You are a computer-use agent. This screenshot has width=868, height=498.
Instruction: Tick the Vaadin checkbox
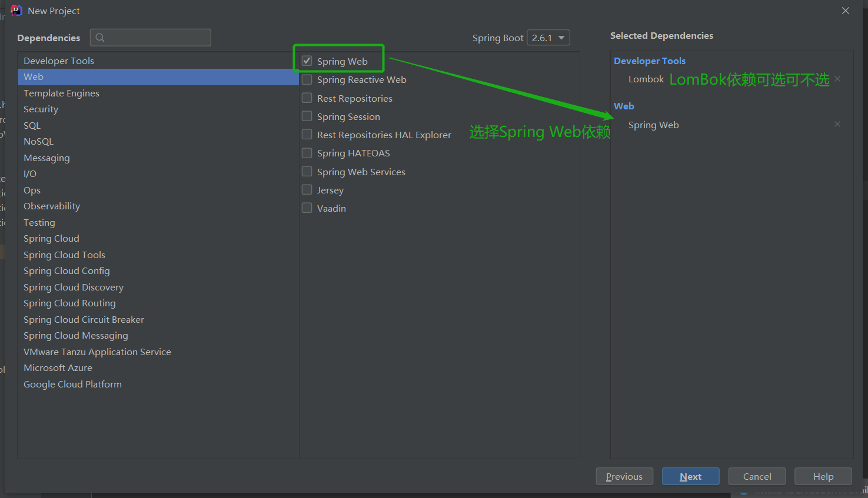point(307,208)
